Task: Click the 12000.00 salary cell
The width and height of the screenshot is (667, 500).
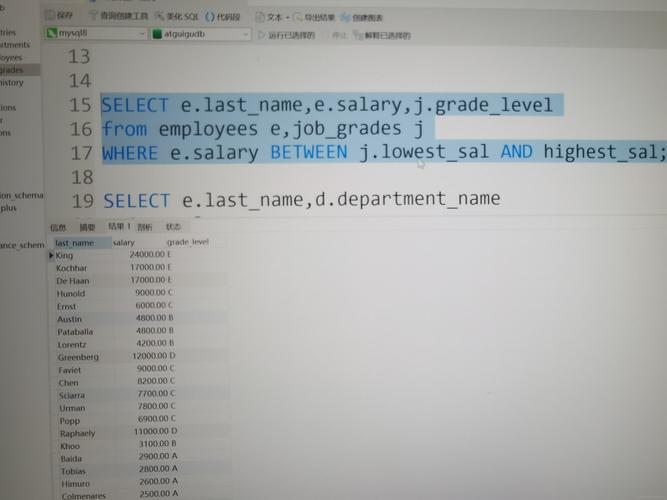Action: [150, 355]
